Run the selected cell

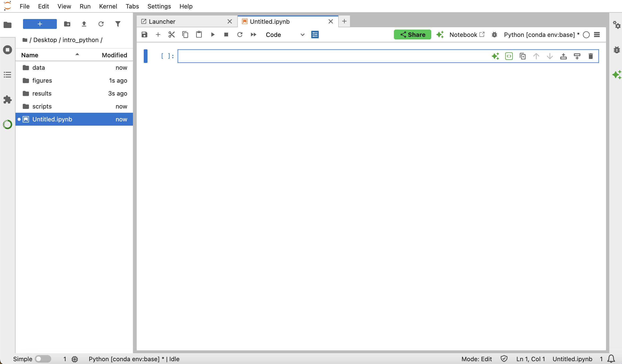click(213, 35)
